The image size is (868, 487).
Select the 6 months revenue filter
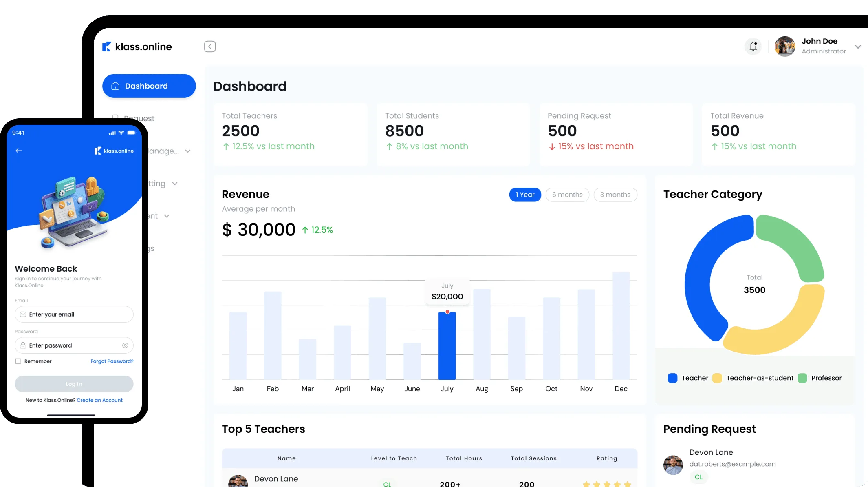(567, 195)
